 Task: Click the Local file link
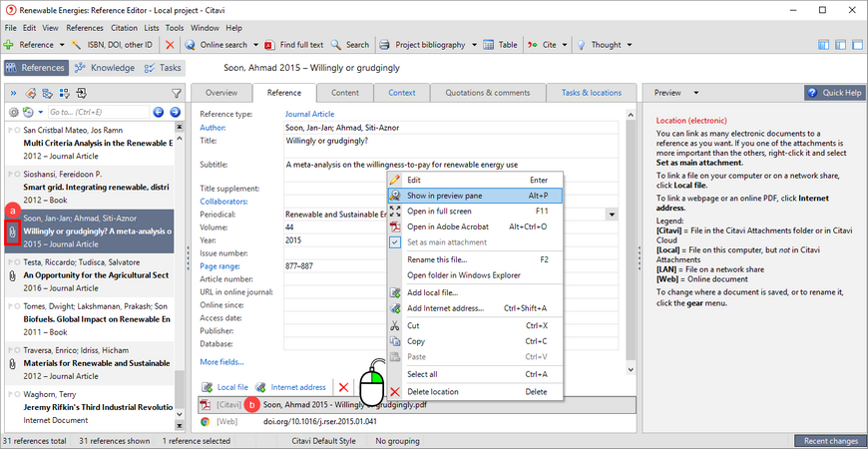tap(232, 387)
